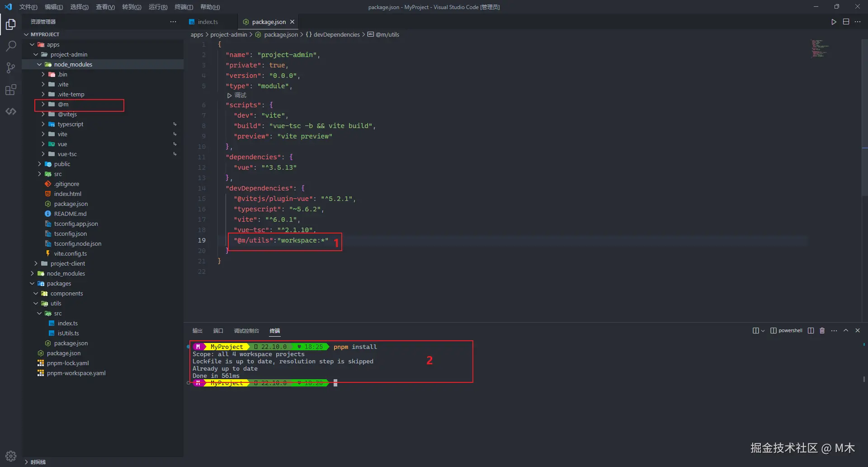Switch to the 端口 panel tab

click(x=218, y=331)
